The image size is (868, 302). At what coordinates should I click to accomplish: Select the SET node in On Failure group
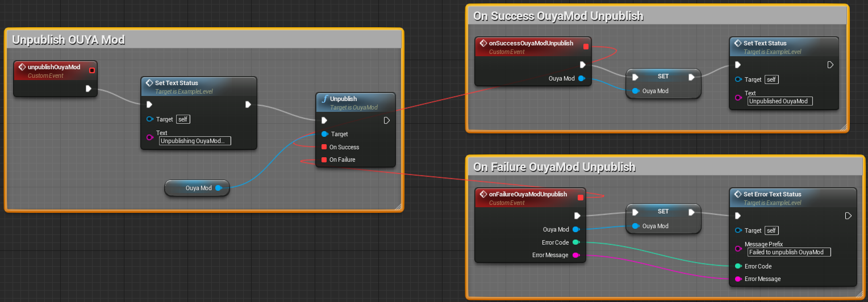pyautogui.click(x=663, y=219)
